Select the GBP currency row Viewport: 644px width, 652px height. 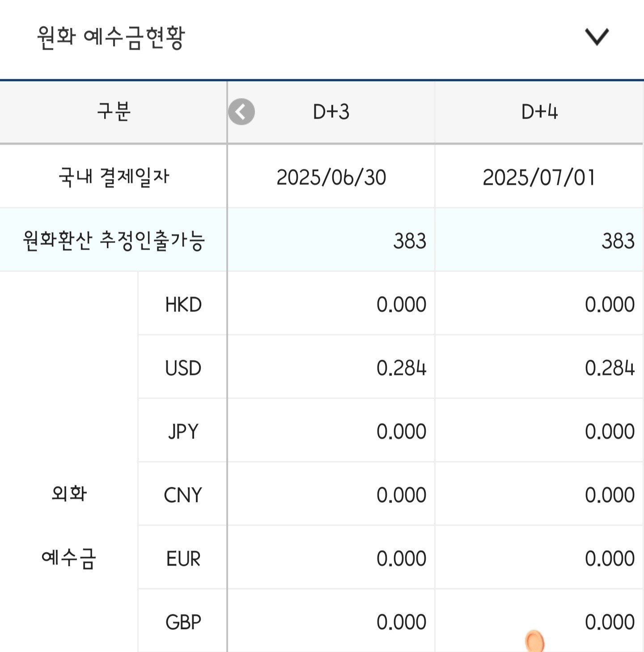point(183,622)
